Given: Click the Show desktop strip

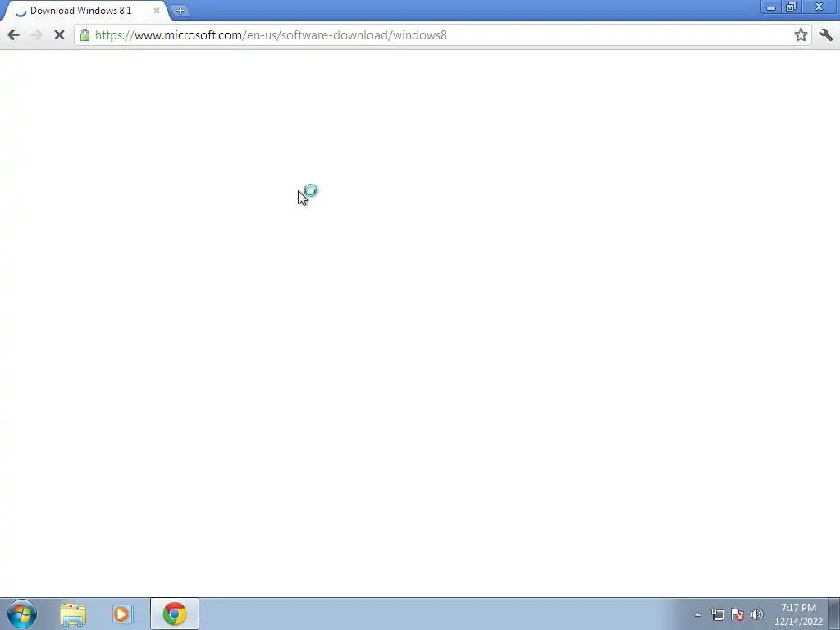Looking at the screenshot, I should (834, 614).
